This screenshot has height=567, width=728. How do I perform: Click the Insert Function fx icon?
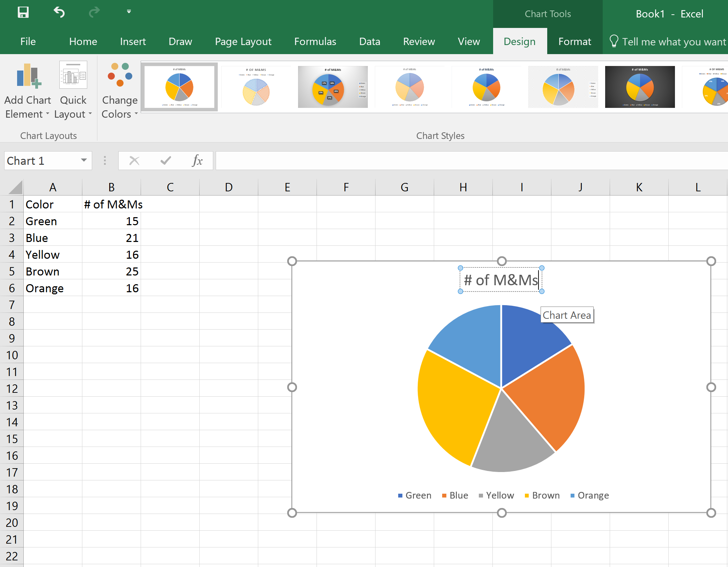point(197,161)
